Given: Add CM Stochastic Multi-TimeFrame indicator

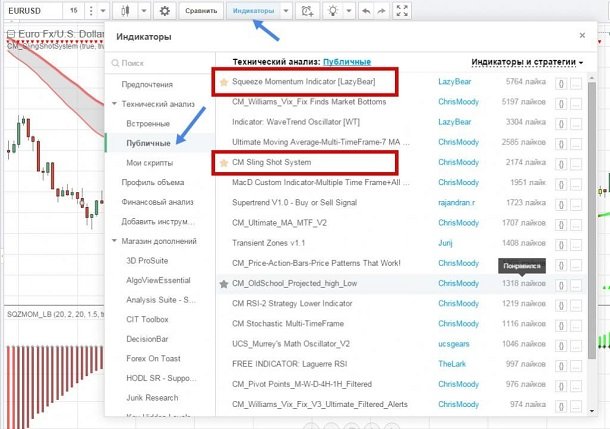Looking at the screenshot, I should pyautogui.click(x=288, y=324).
